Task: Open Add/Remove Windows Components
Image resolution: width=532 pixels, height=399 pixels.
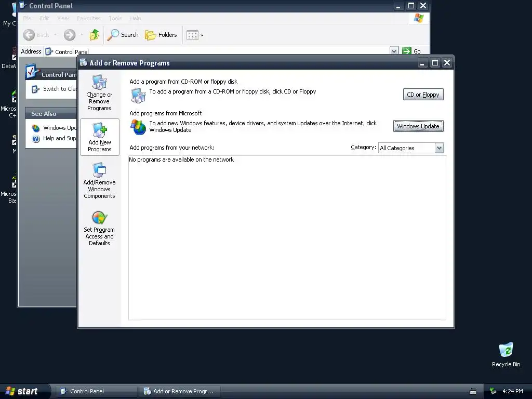Action: [99, 180]
